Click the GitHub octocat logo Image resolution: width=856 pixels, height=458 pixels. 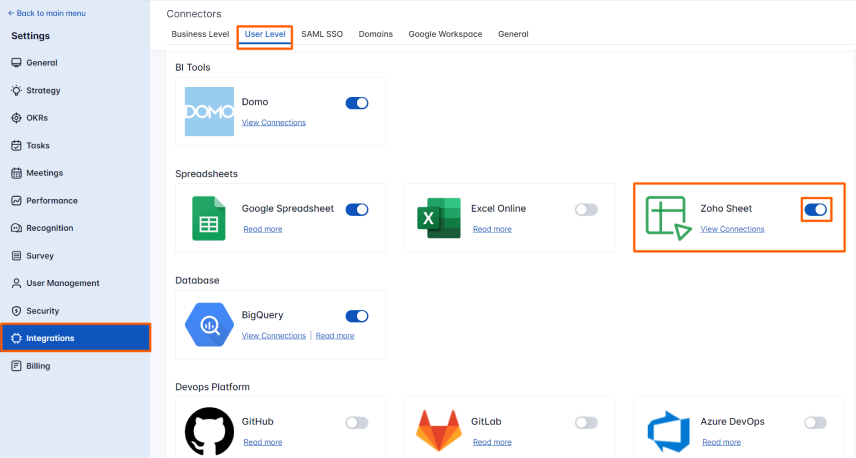(x=209, y=431)
